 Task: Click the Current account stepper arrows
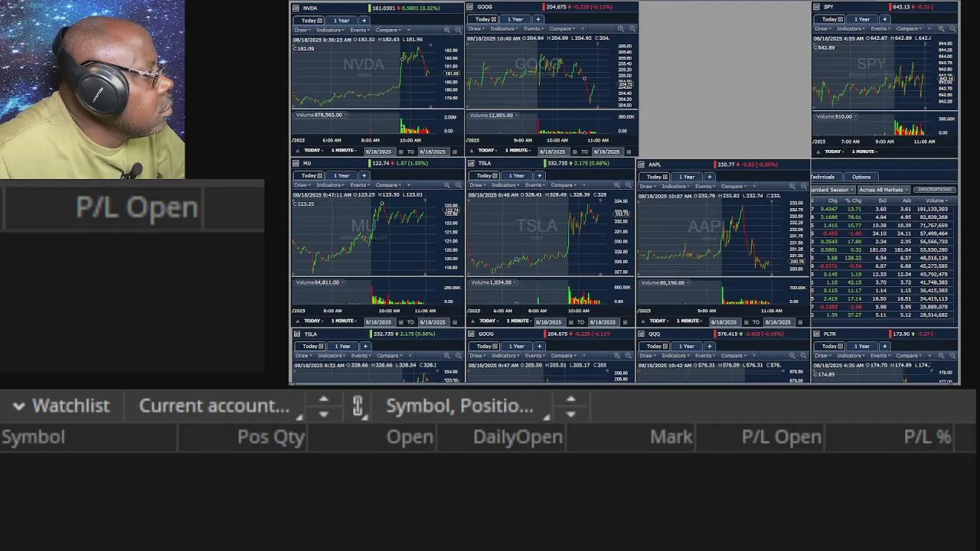[323, 406]
